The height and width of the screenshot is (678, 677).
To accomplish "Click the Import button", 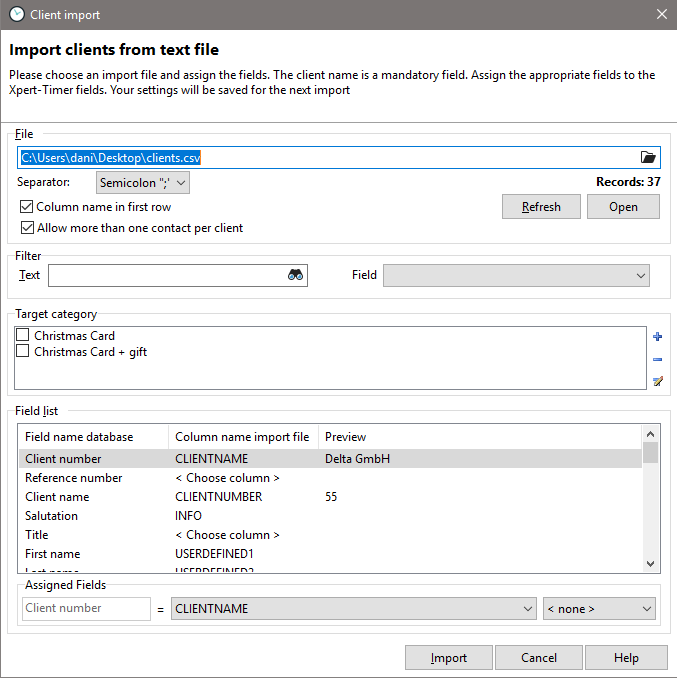I will (448, 658).
